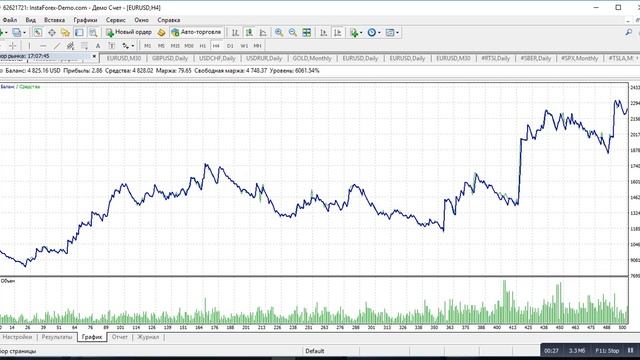
Task: Select the vertical line drawing tool
Action: [29, 46]
